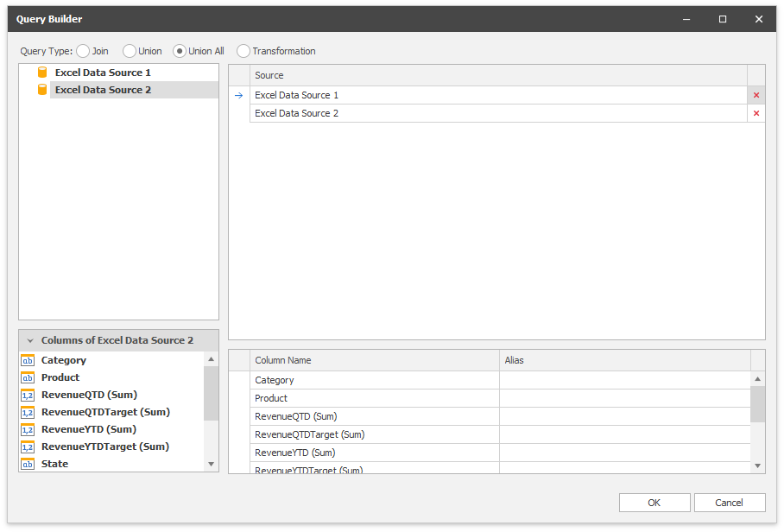Screen dimensions: 784x532
Task: Collapse the Columns of Excel Data Source 2 panel
Action: pyautogui.click(x=30, y=340)
